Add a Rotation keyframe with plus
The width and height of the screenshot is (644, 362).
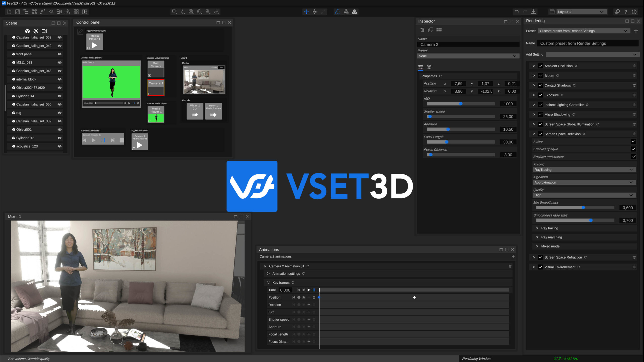pos(309,305)
